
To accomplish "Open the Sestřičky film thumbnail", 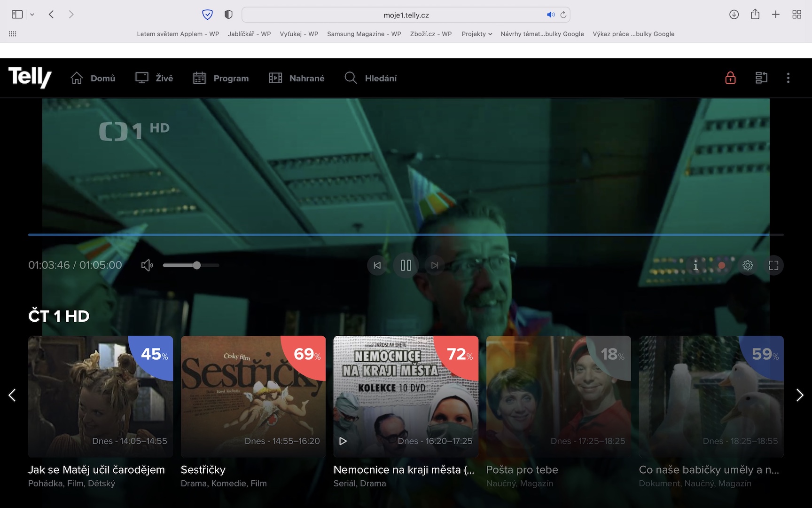I will [x=253, y=397].
